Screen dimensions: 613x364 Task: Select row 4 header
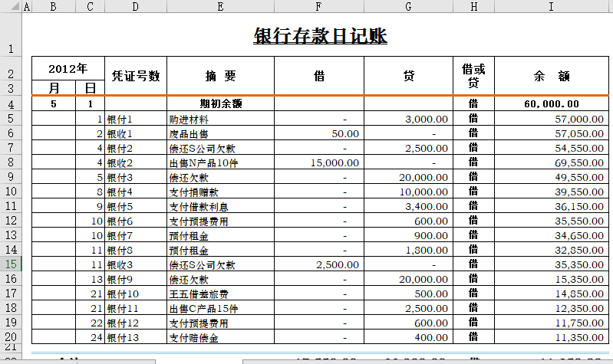point(11,103)
